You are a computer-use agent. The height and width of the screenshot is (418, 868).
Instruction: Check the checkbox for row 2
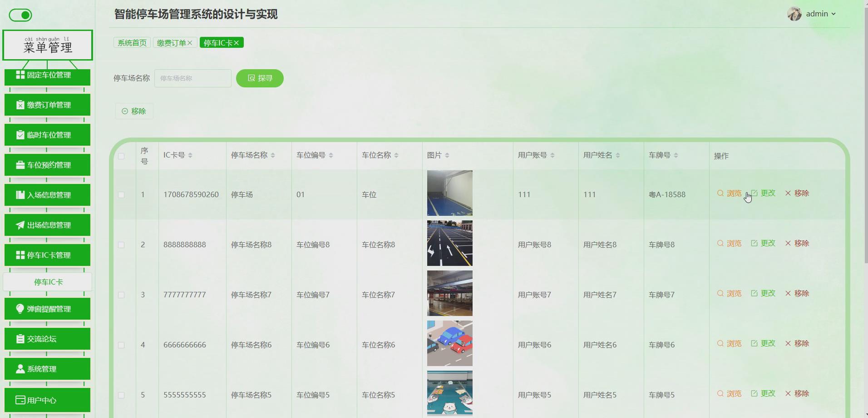[121, 244]
